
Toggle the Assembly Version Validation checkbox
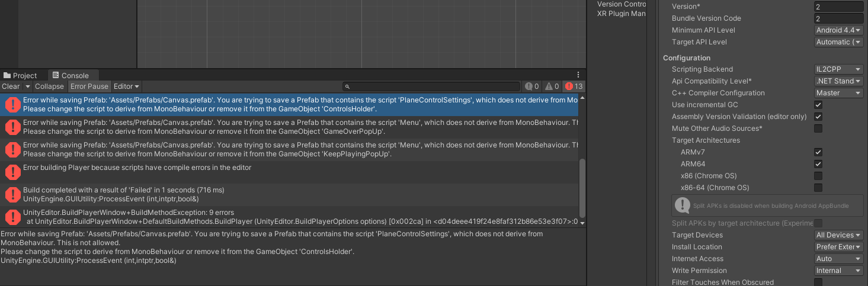click(818, 117)
